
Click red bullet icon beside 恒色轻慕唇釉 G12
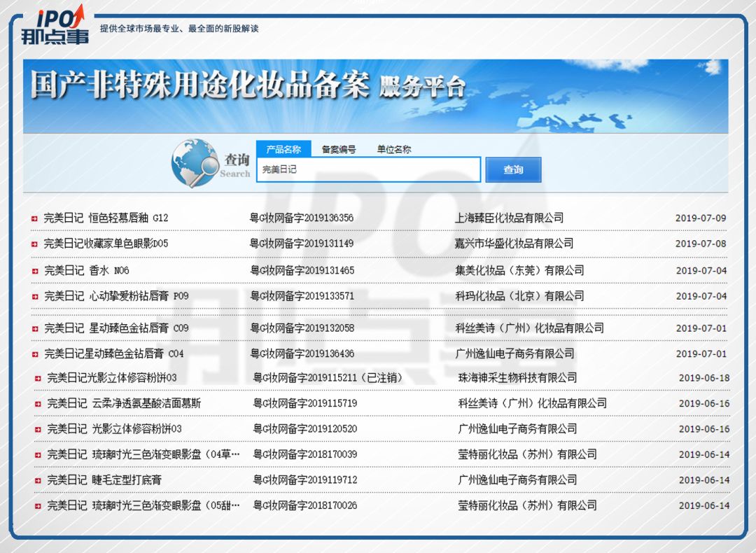click(x=34, y=218)
